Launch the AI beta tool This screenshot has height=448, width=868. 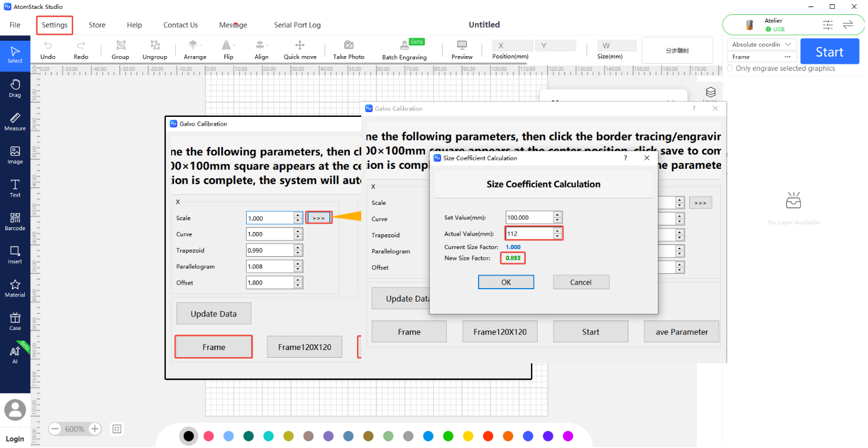coord(15,354)
